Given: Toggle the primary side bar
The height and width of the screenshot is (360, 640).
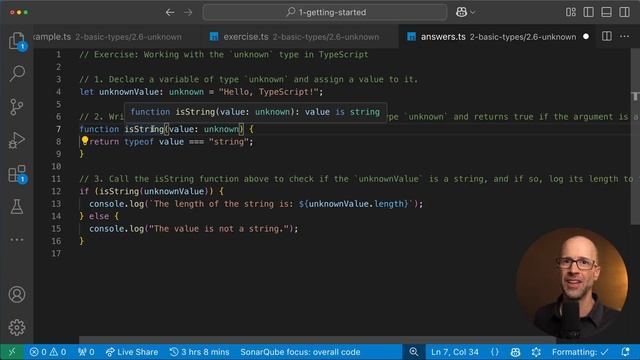Looking at the screenshot, I should (589, 12).
